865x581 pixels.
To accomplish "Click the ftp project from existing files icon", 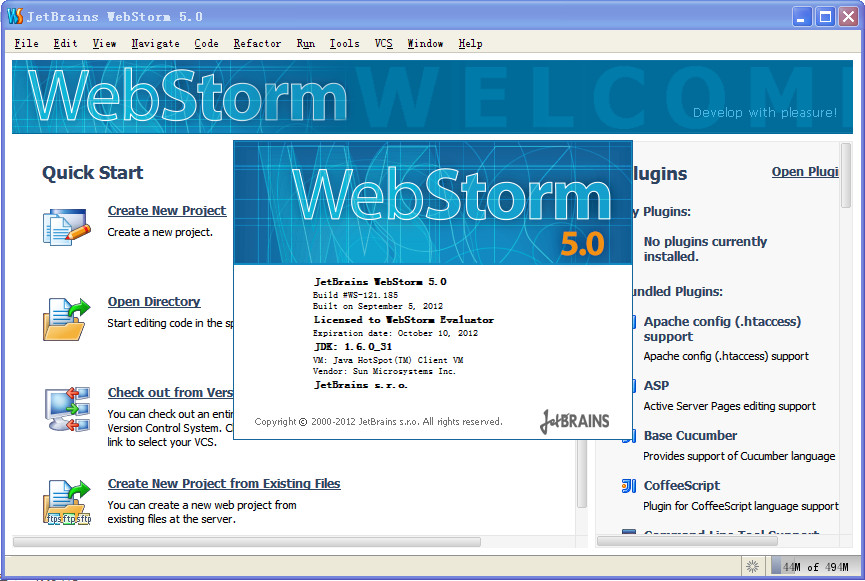I will [x=67, y=502].
